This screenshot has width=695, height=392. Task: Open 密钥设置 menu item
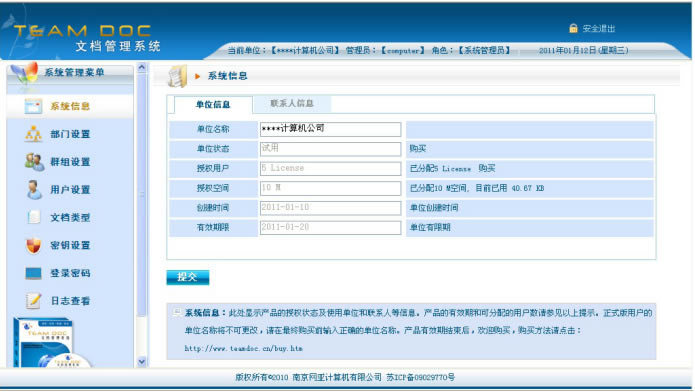70,245
